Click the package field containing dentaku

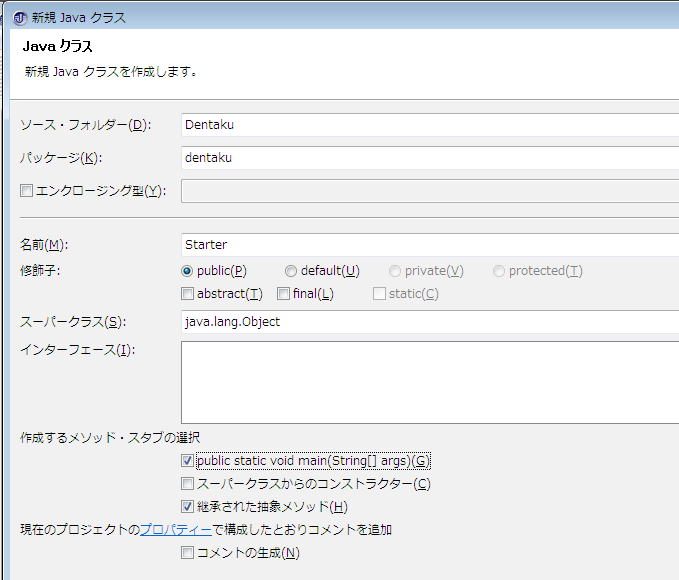[430, 157]
